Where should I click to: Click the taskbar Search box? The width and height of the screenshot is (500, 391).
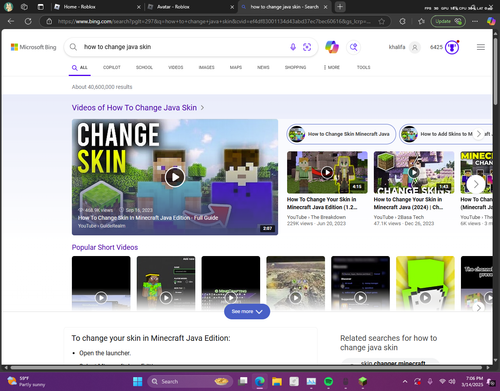190,381
